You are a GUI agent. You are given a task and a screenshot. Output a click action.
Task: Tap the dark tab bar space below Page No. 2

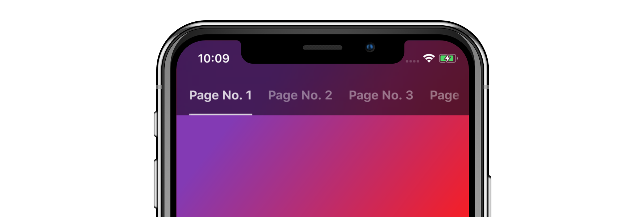click(300, 110)
